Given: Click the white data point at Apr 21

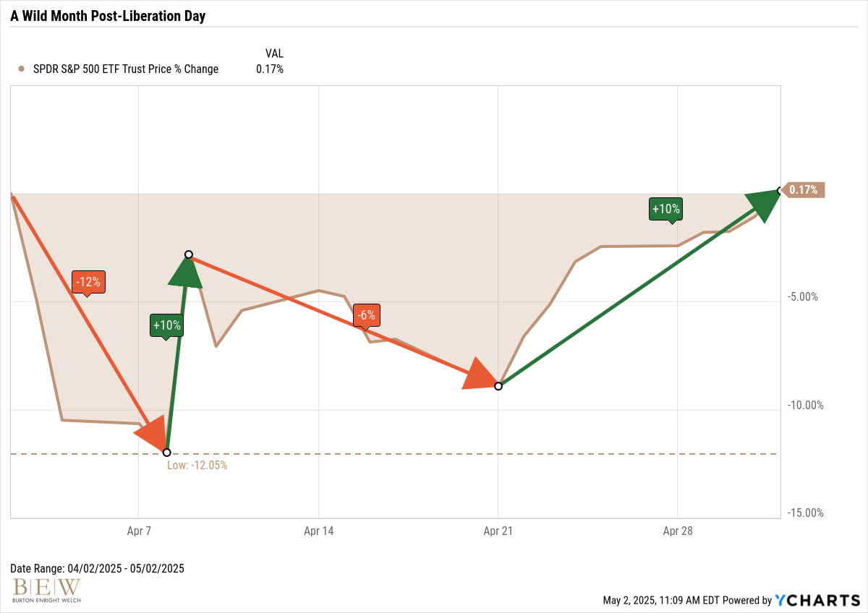Looking at the screenshot, I should pos(498,386).
